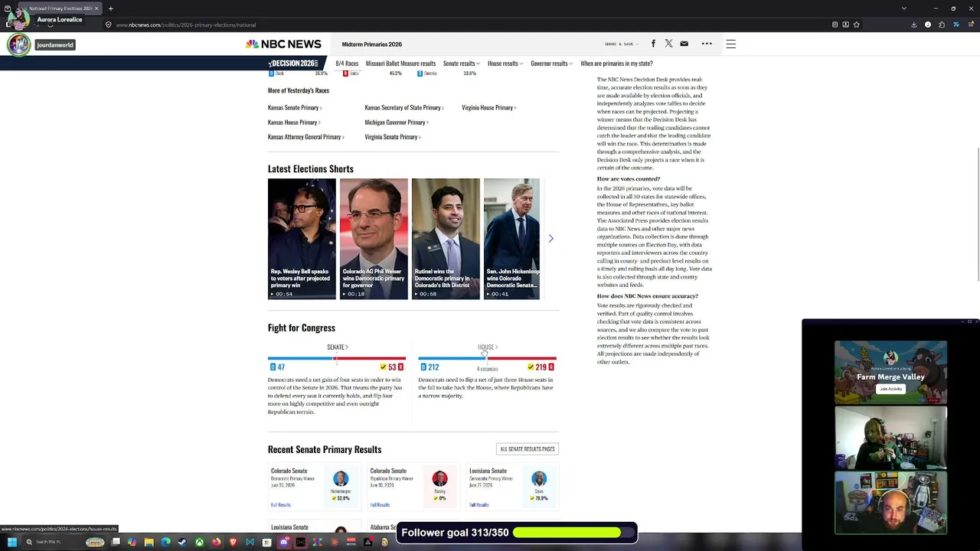The image size is (980, 551).
Task: Bookmark this page with the star icon
Action: [x=856, y=24]
